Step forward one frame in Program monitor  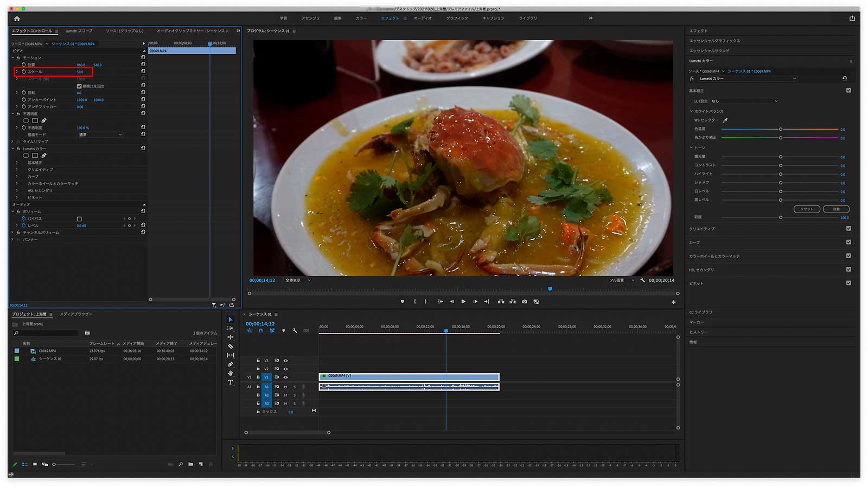(475, 302)
